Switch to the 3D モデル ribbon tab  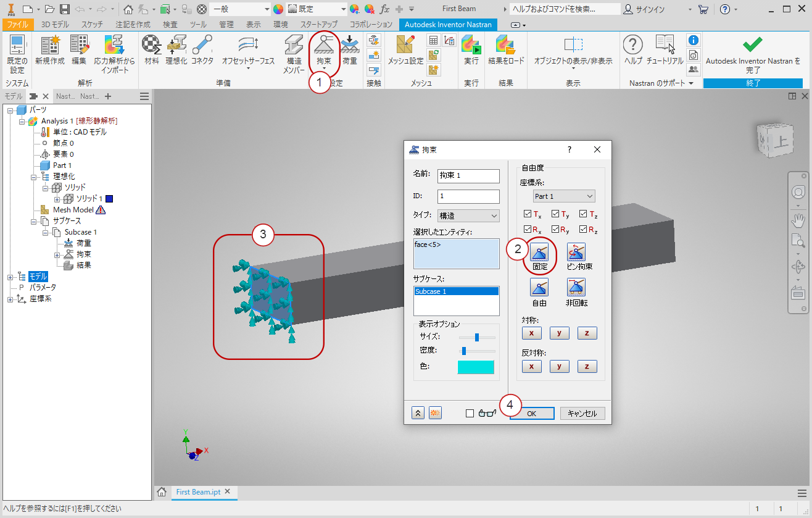56,25
